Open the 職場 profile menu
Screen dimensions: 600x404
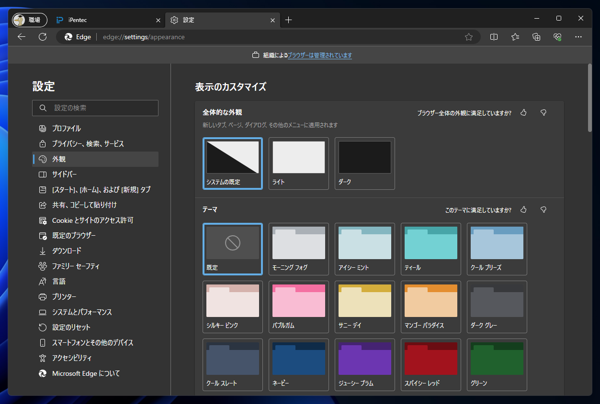[29, 19]
